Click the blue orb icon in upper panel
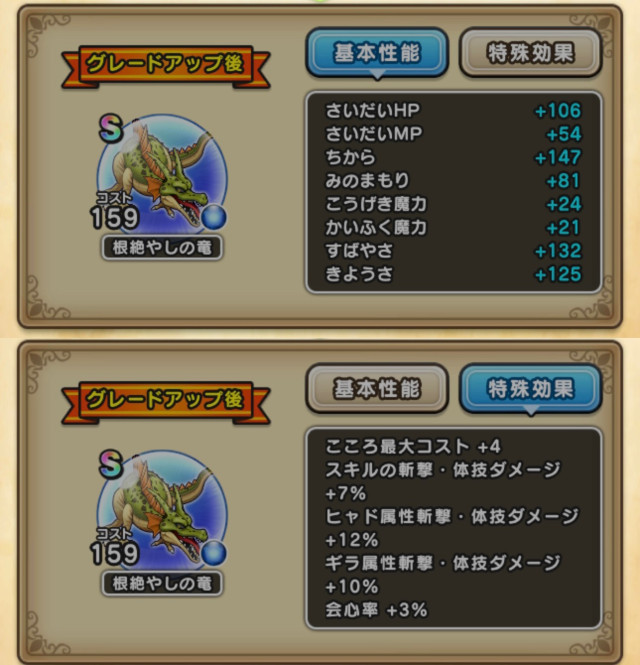Viewport: 640px width, 665px height. coord(213,217)
